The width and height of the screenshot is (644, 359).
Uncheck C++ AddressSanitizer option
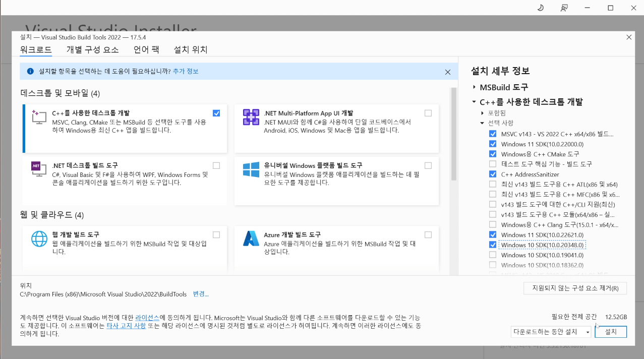coord(493,174)
